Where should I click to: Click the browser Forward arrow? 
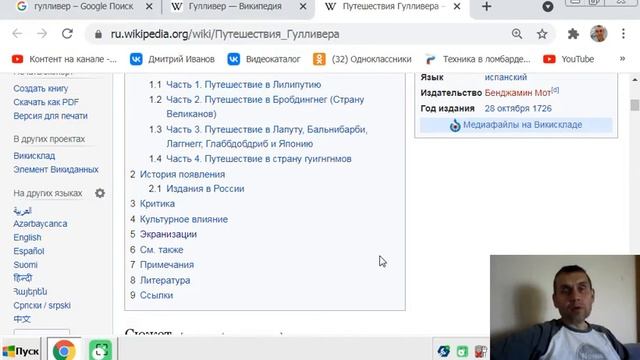42,34
